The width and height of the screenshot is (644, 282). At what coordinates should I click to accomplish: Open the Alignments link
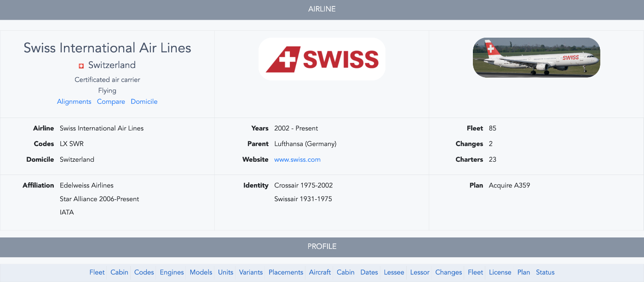tap(74, 102)
